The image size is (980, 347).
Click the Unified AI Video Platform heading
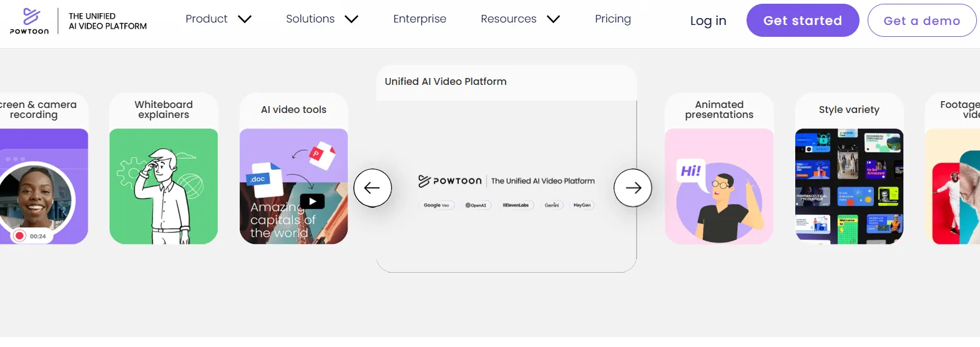pos(446,82)
